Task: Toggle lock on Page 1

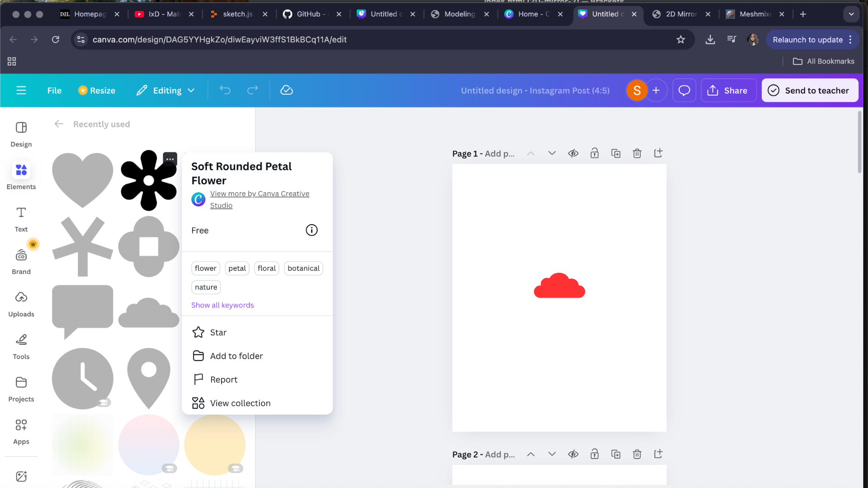Action: [594, 153]
